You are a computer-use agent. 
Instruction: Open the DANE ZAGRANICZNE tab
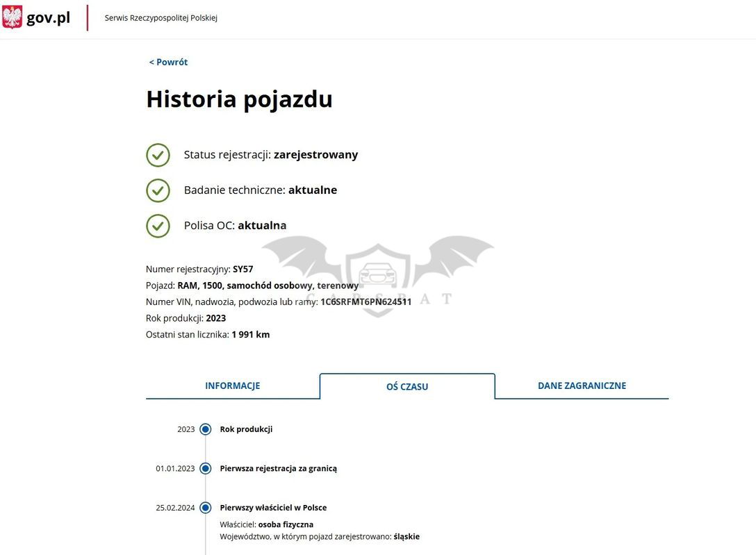click(x=582, y=386)
